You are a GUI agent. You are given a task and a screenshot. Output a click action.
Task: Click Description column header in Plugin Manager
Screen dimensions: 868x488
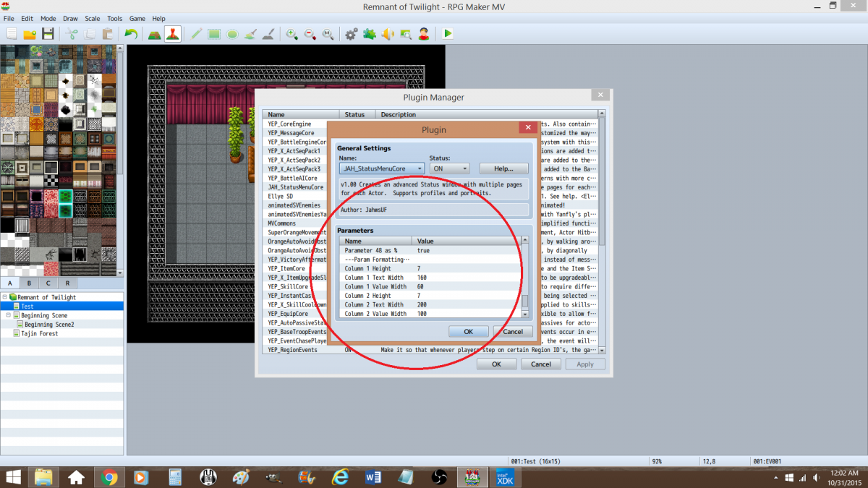pyautogui.click(x=488, y=114)
